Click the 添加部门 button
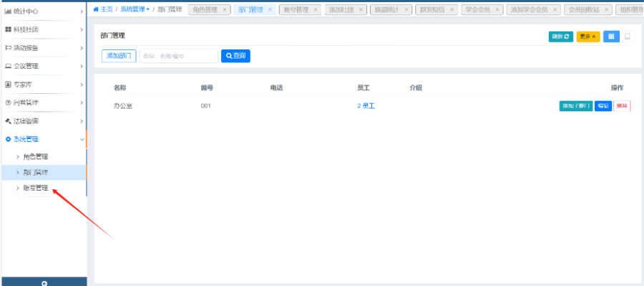The image size is (644, 286). tap(119, 56)
